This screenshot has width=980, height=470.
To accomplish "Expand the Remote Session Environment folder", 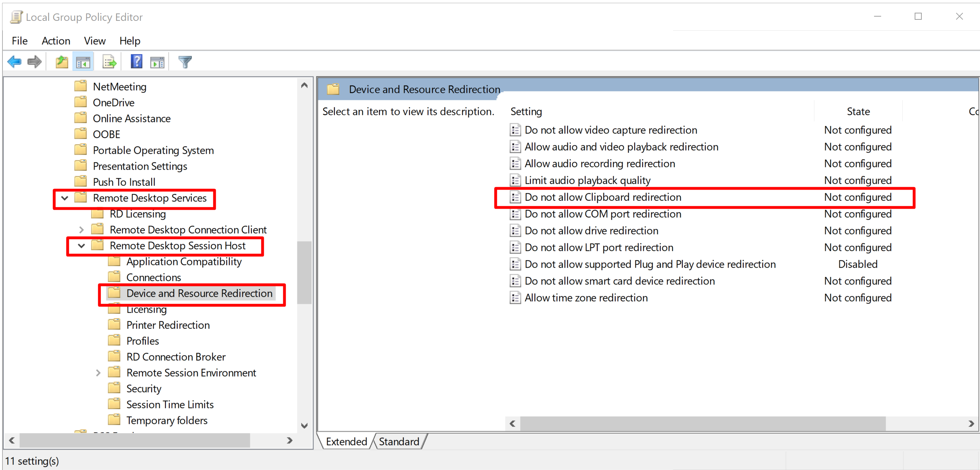I will [98, 373].
